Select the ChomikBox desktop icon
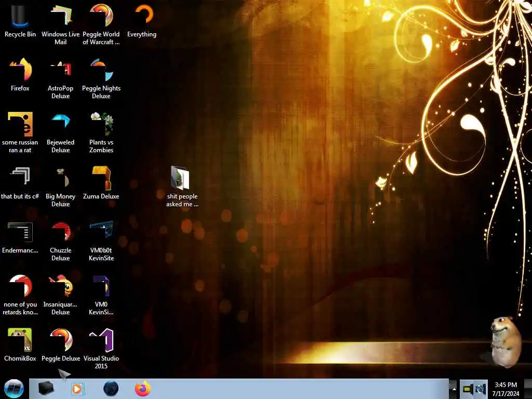532x399 pixels. 20,345
